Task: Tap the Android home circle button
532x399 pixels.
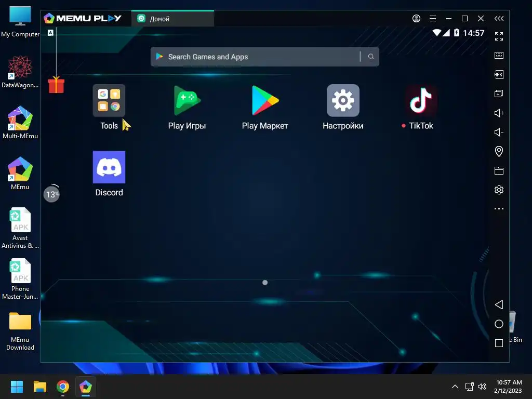Action: coord(499,324)
